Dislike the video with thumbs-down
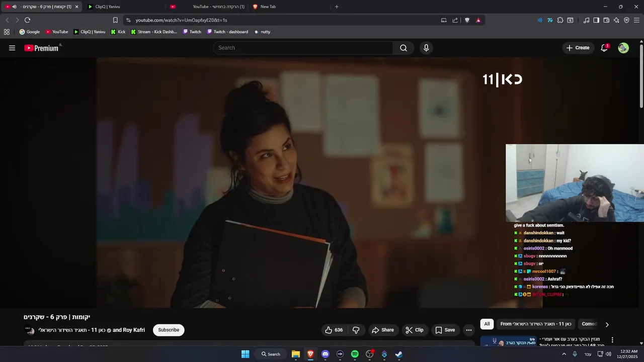 (356, 330)
